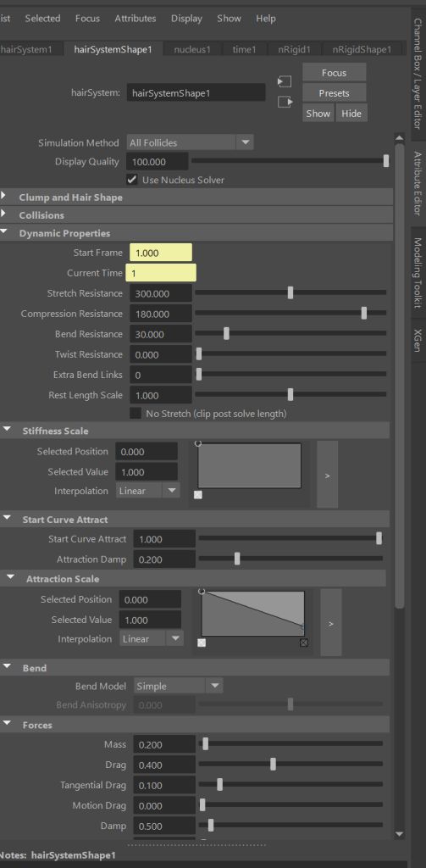Image resolution: width=426 pixels, height=868 pixels.
Task: Click the go to input connection icon
Action: point(285,82)
